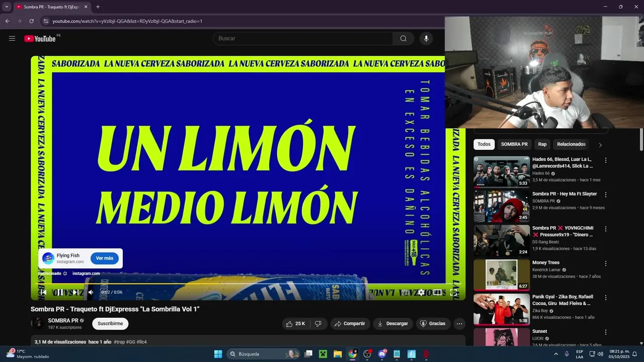Open more actions beside the Gracias button

[459, 324]
